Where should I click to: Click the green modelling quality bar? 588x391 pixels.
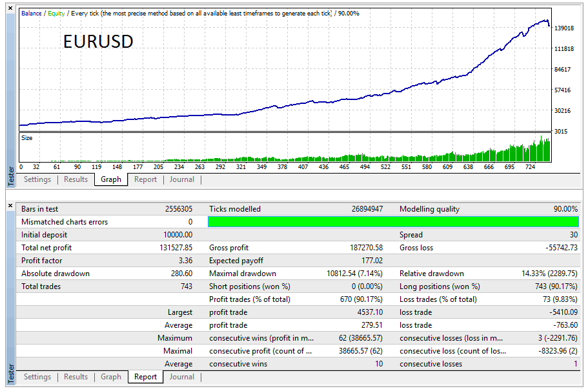[x=393, y=222]
